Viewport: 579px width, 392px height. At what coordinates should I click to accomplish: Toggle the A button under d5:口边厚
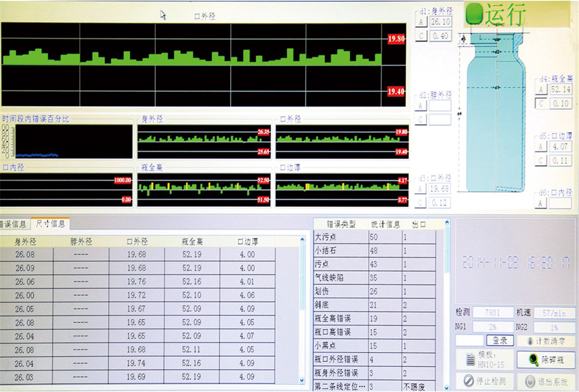[x=540, y=147]
